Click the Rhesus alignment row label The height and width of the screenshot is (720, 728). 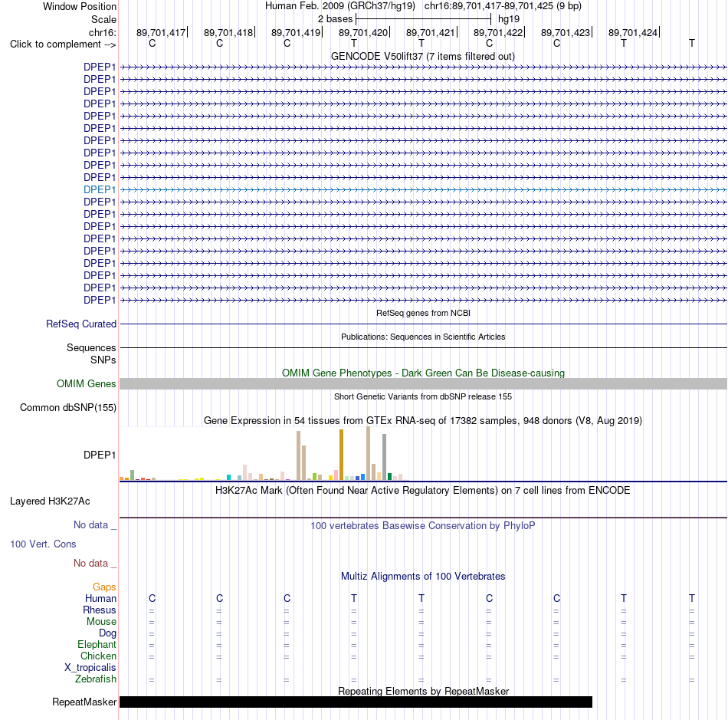point(100,610)
